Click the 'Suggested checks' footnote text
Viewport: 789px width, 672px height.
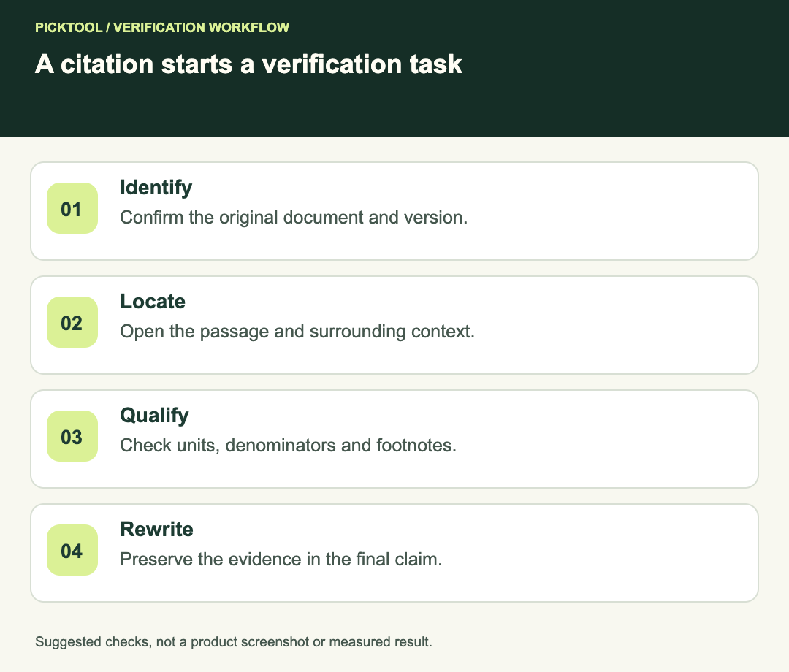click(x=234, y=642)
